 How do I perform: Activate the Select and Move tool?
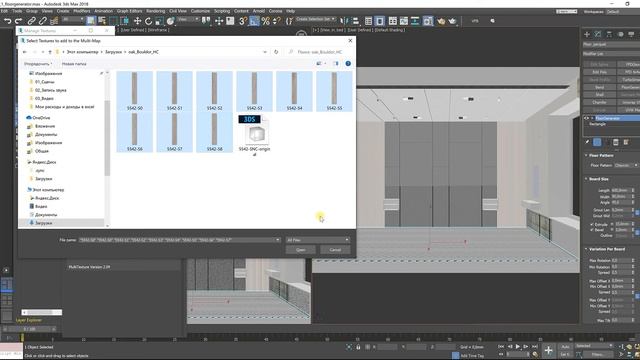tap(138, 21)
